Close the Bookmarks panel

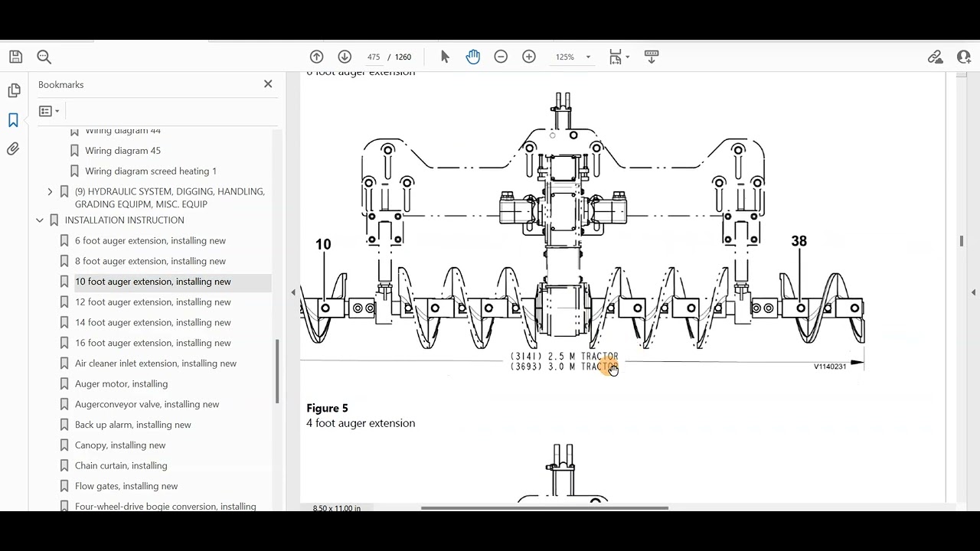268,84
